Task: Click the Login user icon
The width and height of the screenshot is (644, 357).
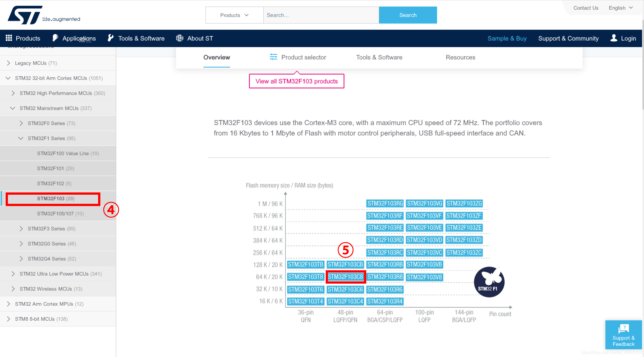Action: (x=614, y=38)
